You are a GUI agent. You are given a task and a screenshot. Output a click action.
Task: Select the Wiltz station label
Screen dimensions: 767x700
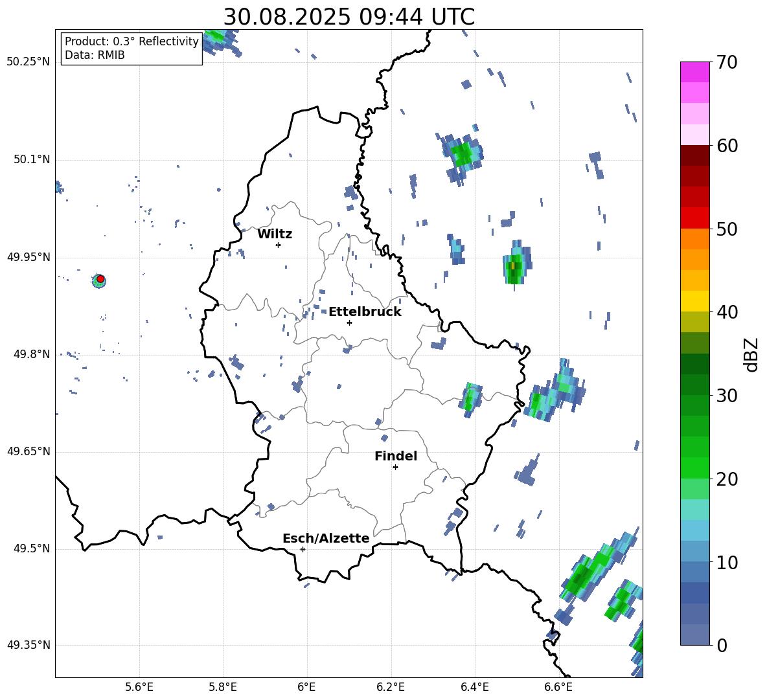coord(275,234)
